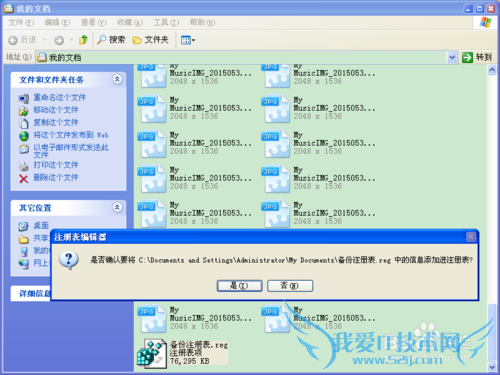Click the rename file task icon
The height and width of the screenshot is (375, 500).
click(x=24, y=98)
